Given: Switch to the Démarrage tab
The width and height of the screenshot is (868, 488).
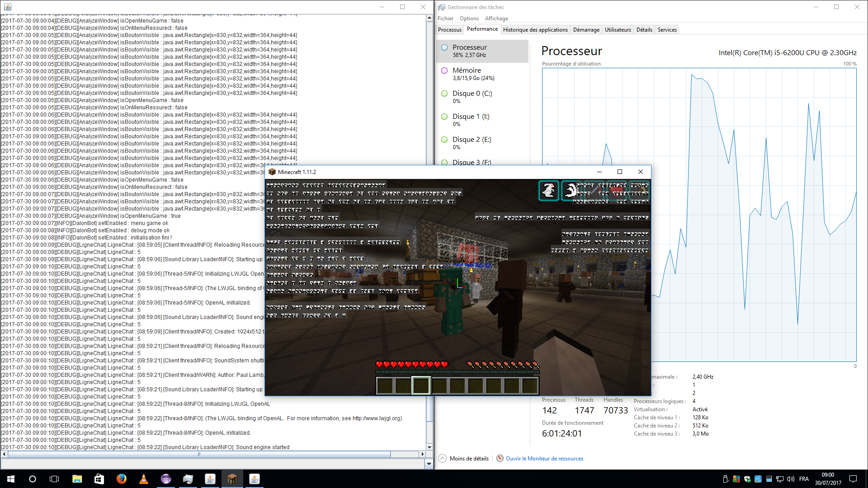Looking at the screenshot, I should (x=586, y=30).
